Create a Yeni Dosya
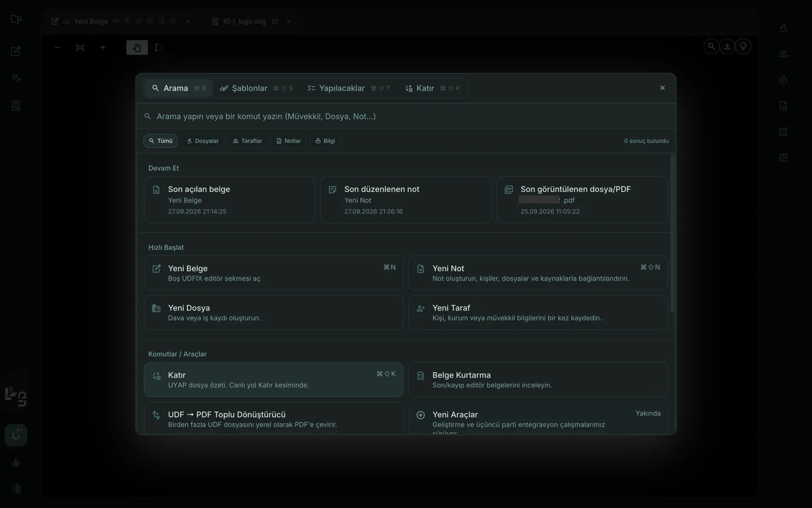The image size is (812, 508). pos(274,312)
